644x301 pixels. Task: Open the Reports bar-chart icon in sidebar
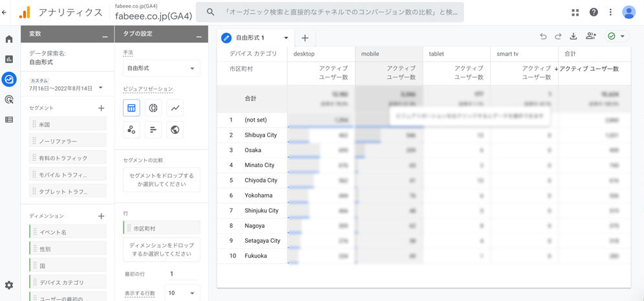coord(9,59)
